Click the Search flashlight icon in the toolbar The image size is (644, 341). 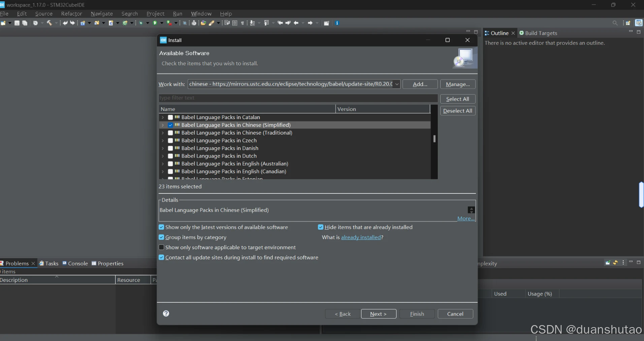click(211, 23)
